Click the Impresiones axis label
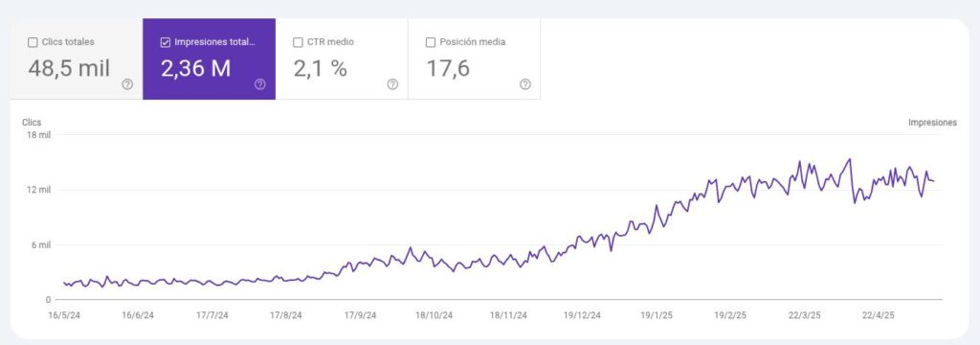980x345 pixels. click(932, 123)
